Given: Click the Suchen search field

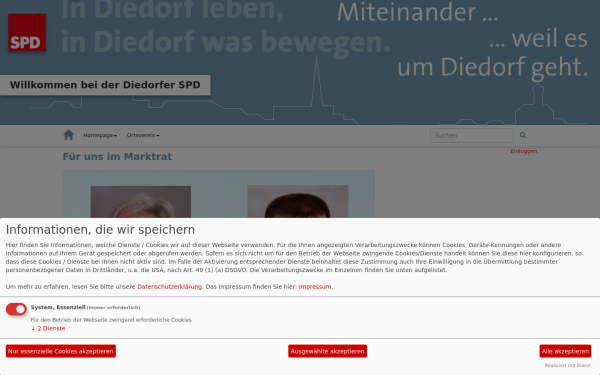Looking at the screenshot, I should [471, 135].
